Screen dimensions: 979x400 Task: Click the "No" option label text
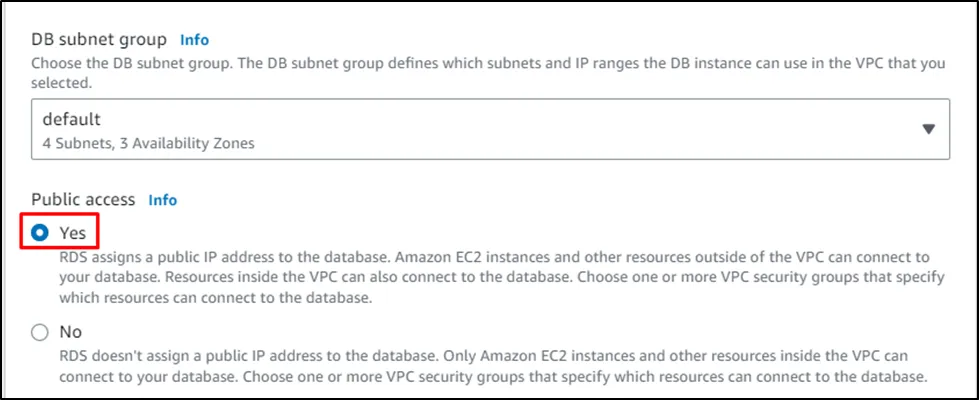tap(70, 332)
